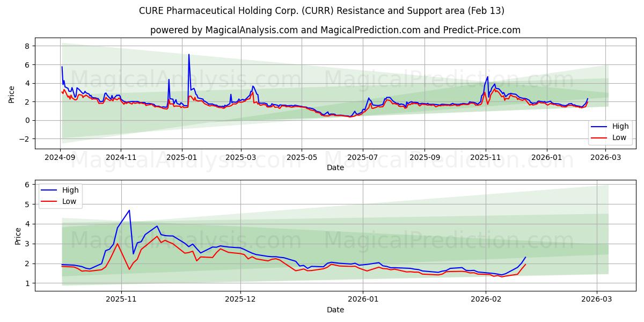The width and height of the screenshot is (644, 322).
Task: Click the '2025-03' tick label
Action: point(240,157)
